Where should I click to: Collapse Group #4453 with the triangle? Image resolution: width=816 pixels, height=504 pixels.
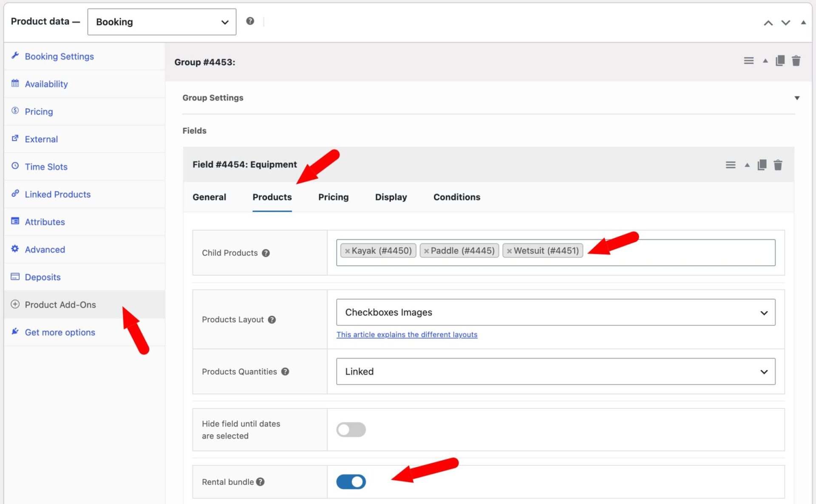(x=765, y=61)
